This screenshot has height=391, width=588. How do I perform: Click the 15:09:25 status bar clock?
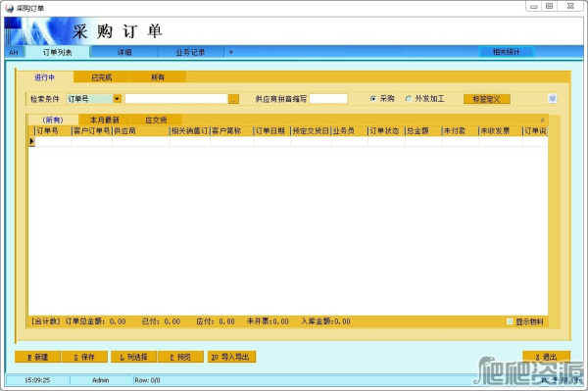(x=37, y=380)
